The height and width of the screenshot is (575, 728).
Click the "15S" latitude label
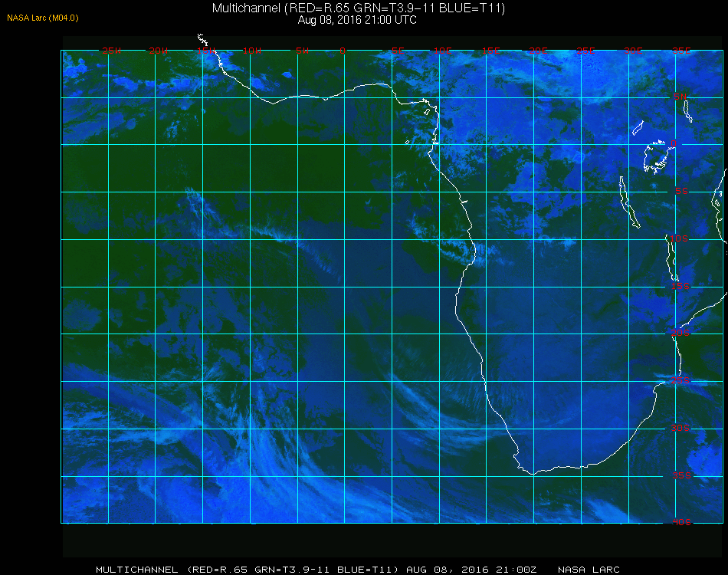(680, 286)
